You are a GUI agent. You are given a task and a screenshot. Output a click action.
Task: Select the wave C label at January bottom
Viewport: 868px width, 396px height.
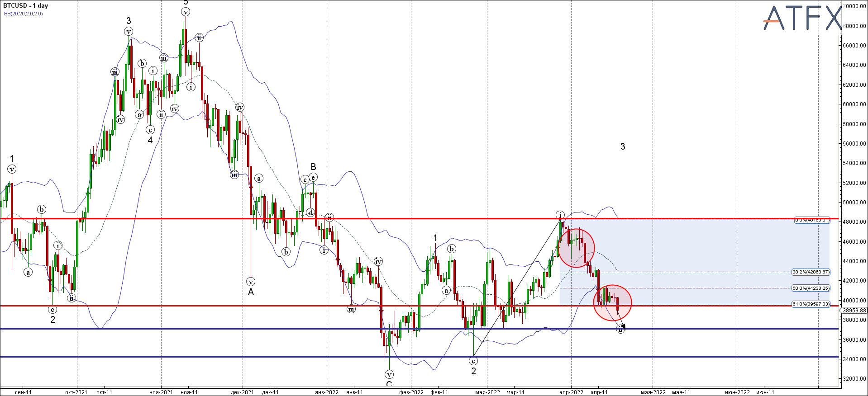pyautogui.click(x=389, y=384)
